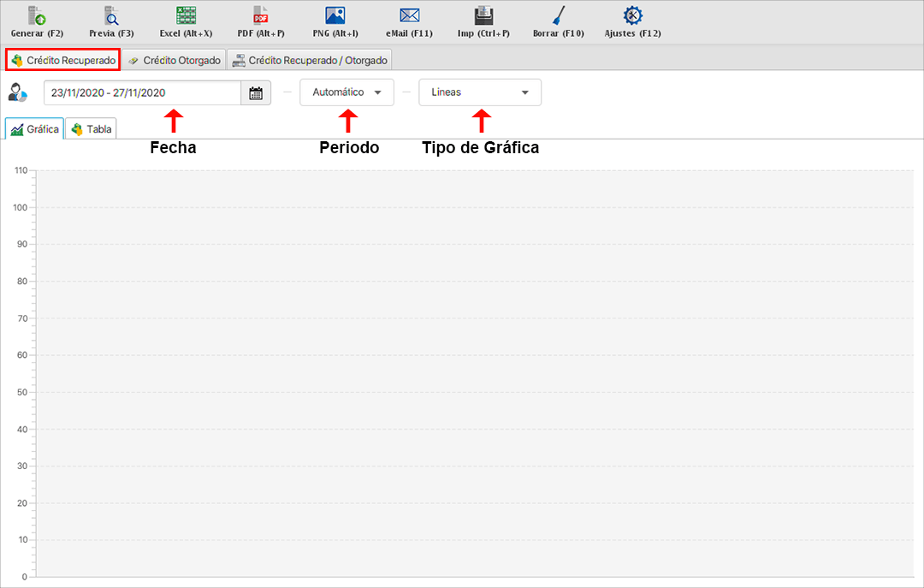
Task: Open the Crédito Recuperado / Otorgado tab
Action: 310,61
